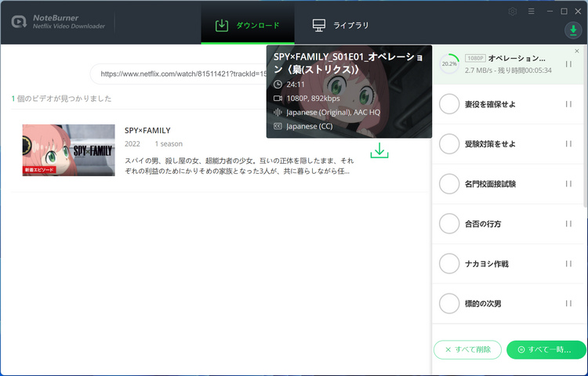Image resolution: width=588 pixels, height=376 pixels.
Task: Pause the 受験対策をせよ queue item
Action: click(x=568, y=144)
